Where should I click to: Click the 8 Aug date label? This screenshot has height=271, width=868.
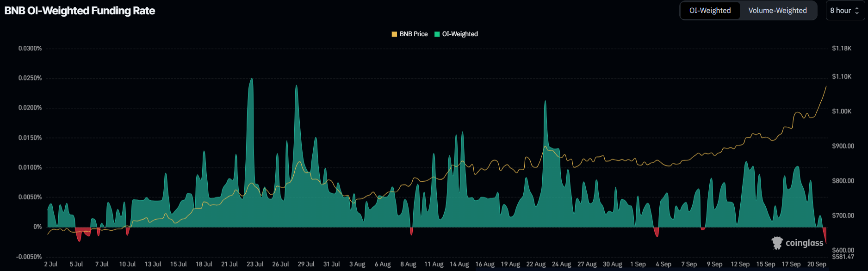[x=408, y=264]
